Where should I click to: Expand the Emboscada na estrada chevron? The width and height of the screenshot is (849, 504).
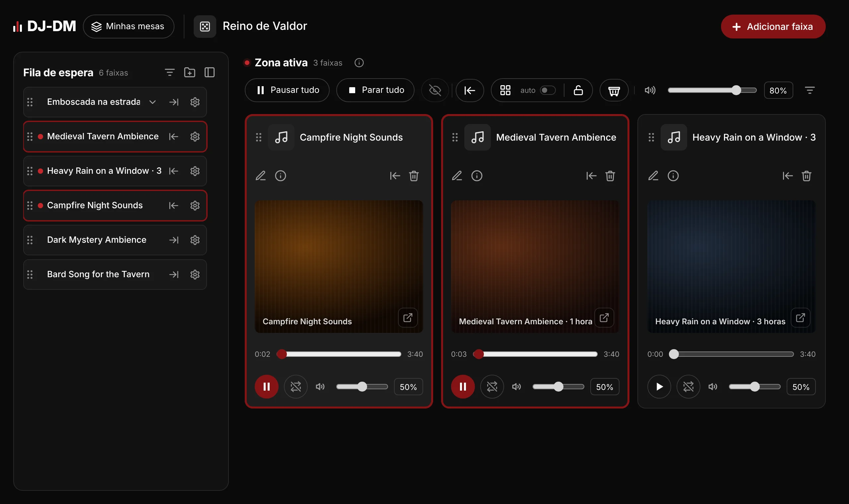click(153, 102)
